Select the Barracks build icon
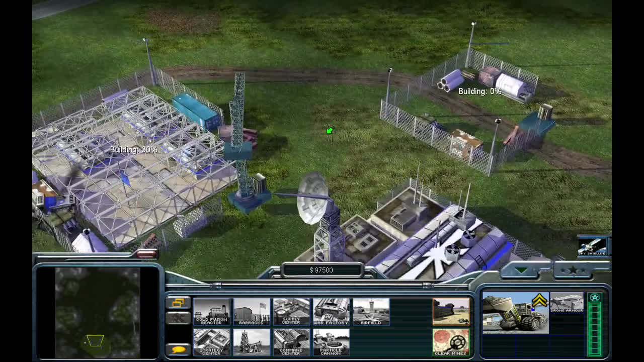 (x=252, y=312)
